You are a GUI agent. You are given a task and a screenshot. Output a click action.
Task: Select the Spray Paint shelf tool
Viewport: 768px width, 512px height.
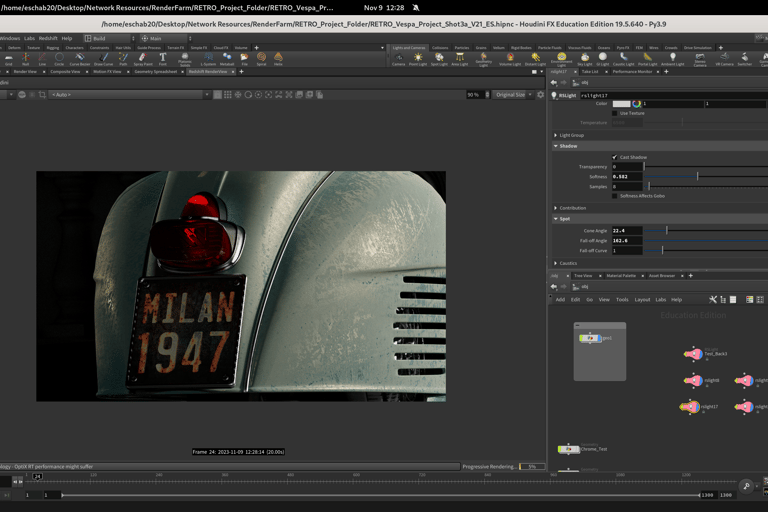[142, 59]
